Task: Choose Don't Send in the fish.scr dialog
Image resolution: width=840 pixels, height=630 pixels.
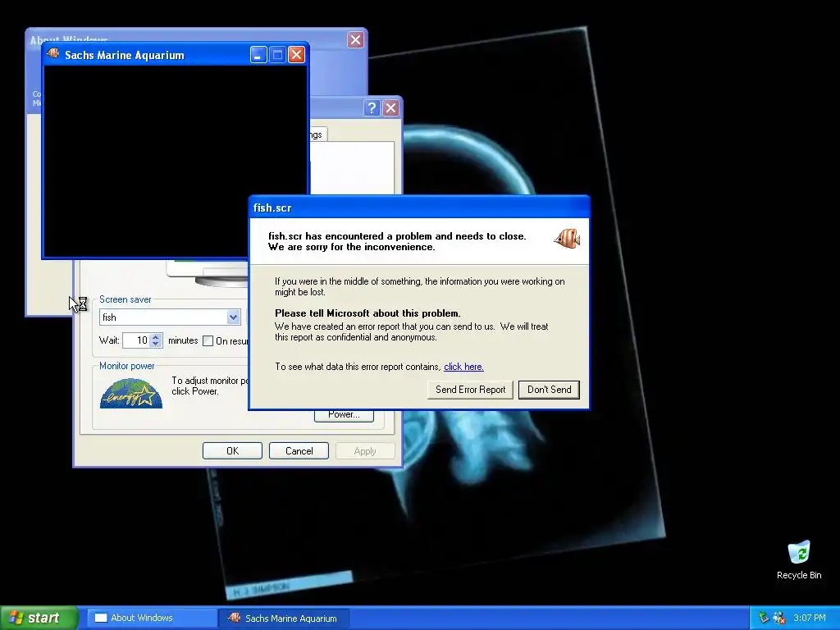Action: (x=549, y=390)
